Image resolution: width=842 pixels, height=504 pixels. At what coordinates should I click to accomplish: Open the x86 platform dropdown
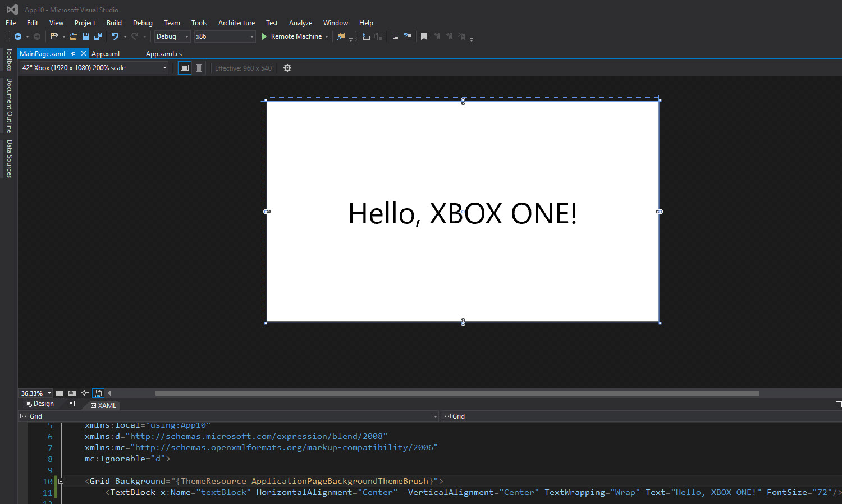click(x=225, y=36)
